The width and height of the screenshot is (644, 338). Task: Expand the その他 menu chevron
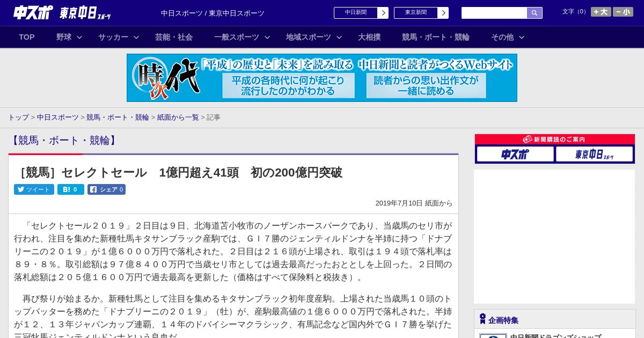point(522,37)
